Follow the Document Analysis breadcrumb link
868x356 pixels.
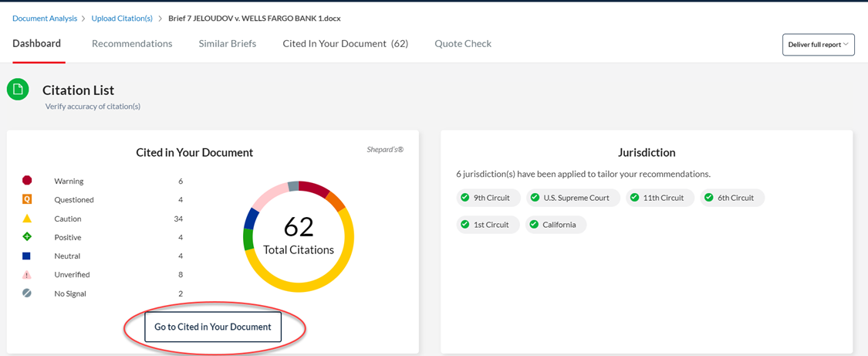(x=45, y=19)
